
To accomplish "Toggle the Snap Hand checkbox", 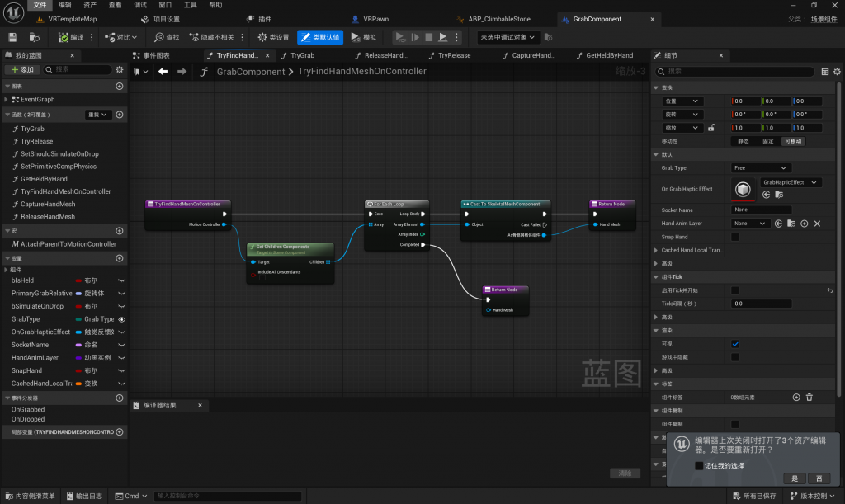I will point(735,237).
